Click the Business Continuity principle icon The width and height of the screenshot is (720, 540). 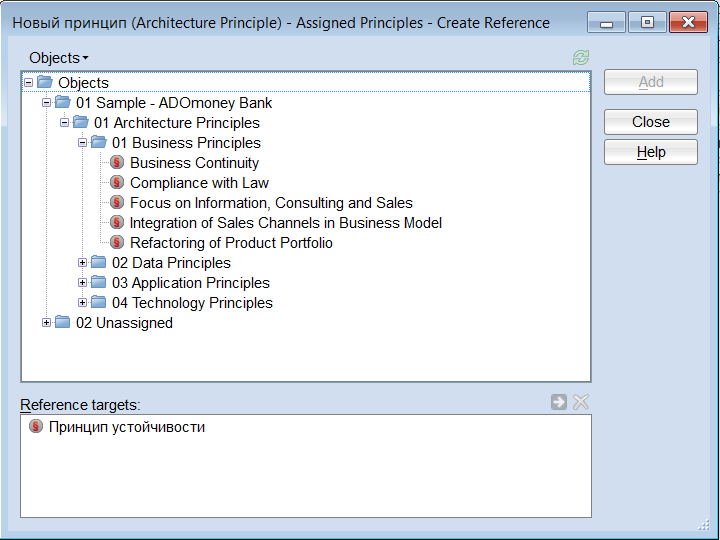coord(117,163)
